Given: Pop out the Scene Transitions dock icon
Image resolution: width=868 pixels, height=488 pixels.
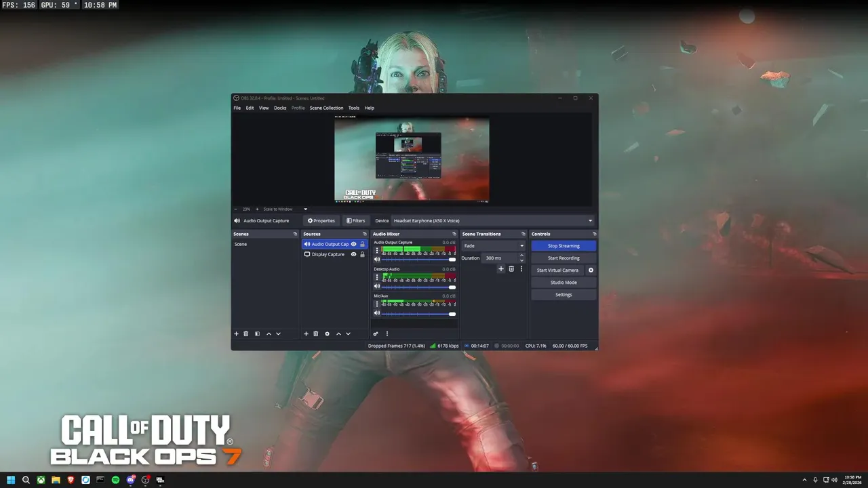Looking at the screenshot, I should [523, 234].
